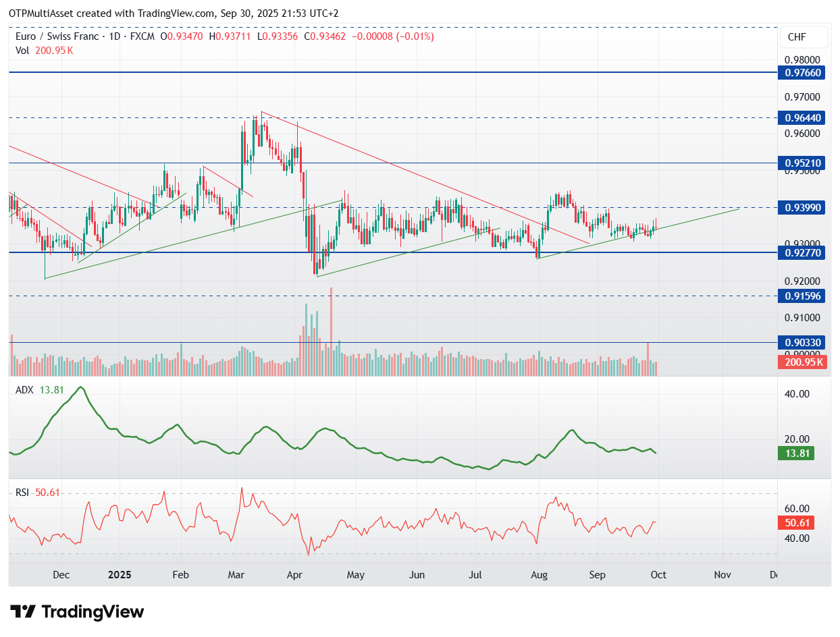Image resolution: width=840 pixels, height=637 pixels.
Task: Click the green ADX value badge 13.81
Action: (797, 454)
